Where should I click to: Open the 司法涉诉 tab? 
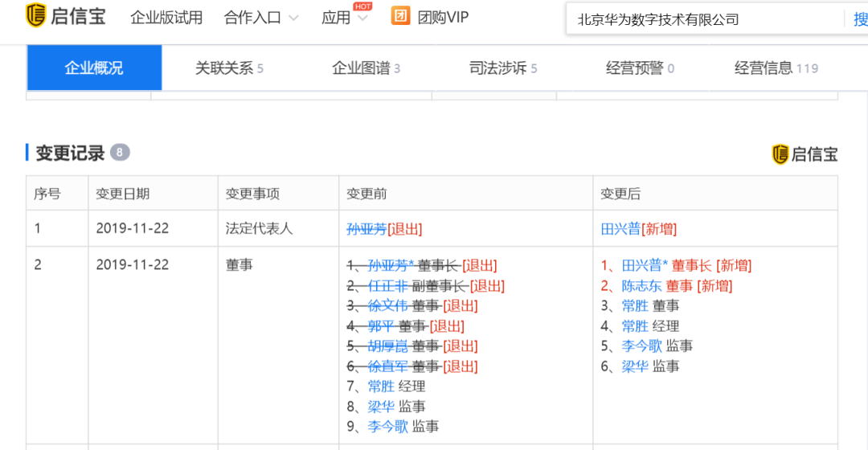click(x=502, y=68)
